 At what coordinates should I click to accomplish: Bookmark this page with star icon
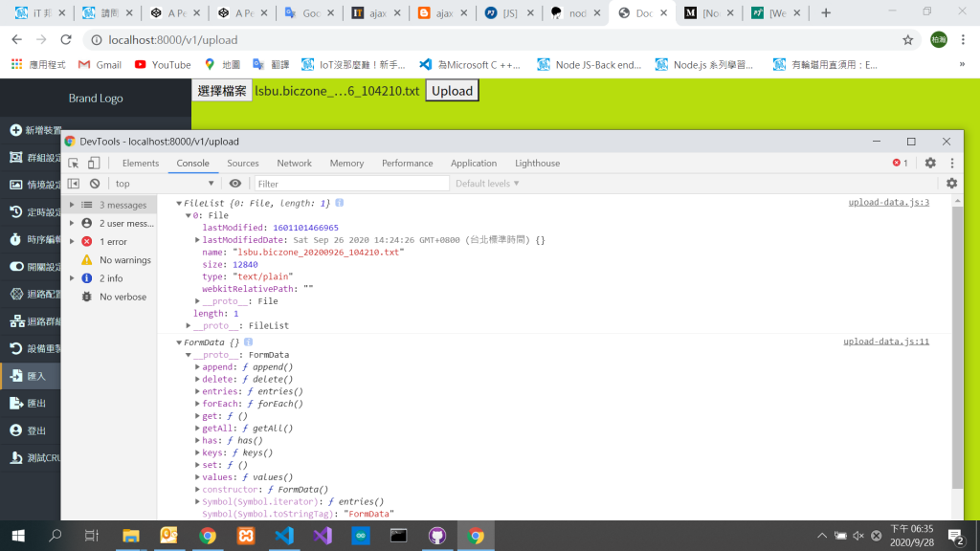907,40
